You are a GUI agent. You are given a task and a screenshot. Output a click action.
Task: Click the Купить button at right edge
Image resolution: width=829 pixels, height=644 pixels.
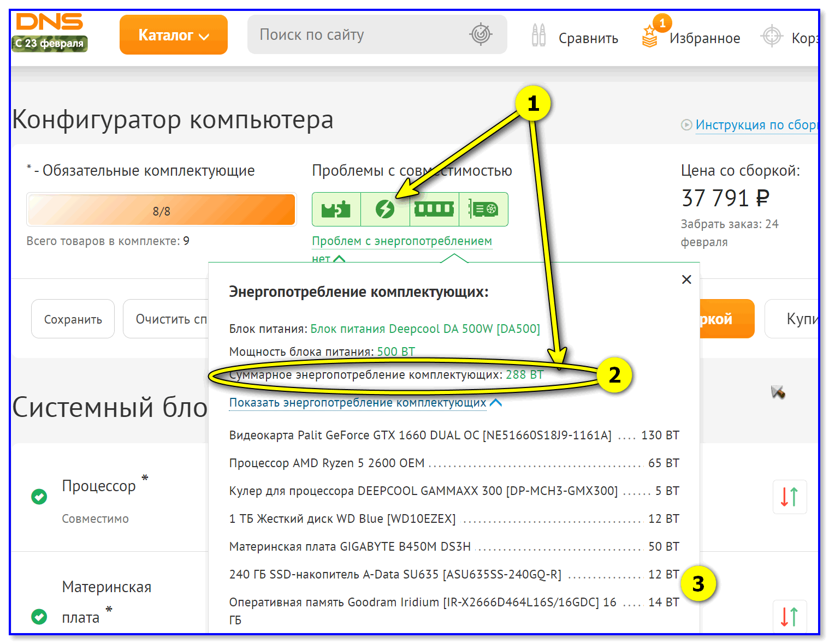pos(792,319)
